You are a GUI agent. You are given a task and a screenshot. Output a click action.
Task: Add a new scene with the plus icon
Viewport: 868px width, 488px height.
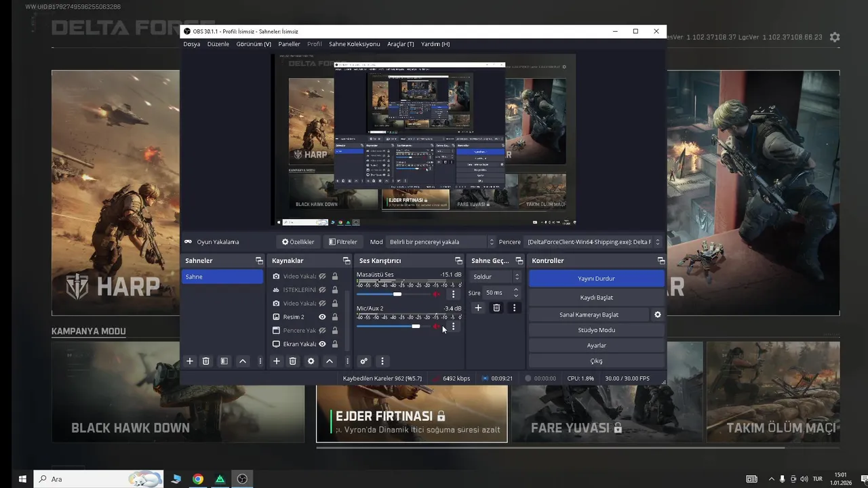point(190,361)
